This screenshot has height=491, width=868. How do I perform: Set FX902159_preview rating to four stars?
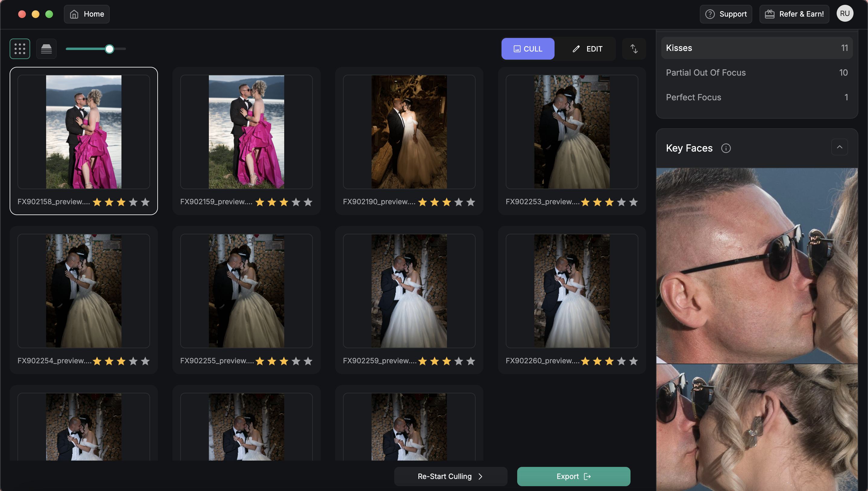(x=296, y=202)
